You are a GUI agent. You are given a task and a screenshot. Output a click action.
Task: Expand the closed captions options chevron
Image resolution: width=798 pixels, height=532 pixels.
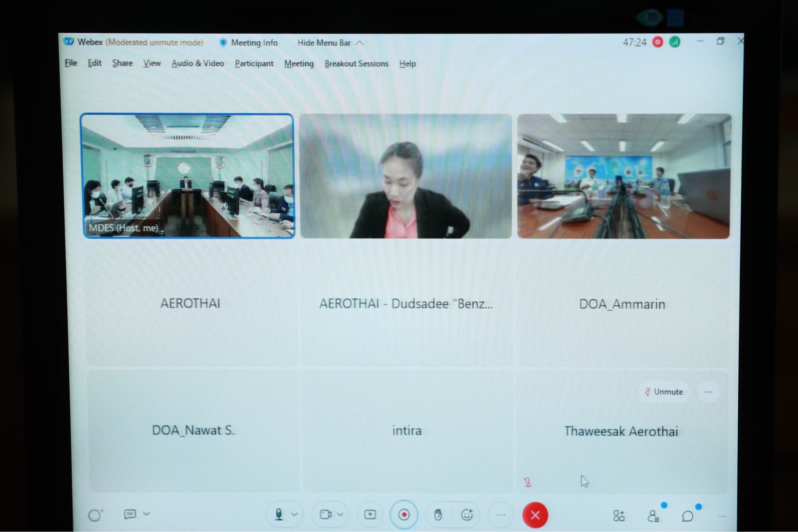pyautogui.click(x=147, y=514)
